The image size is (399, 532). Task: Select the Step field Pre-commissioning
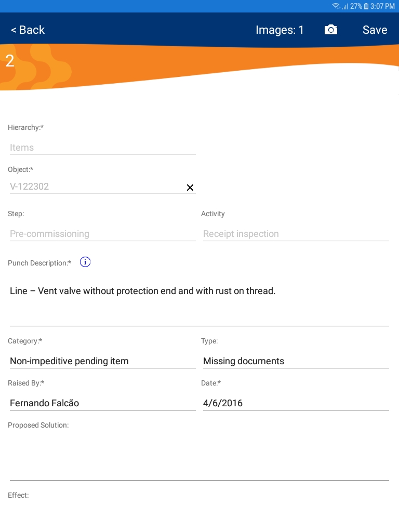click(102, 234)
